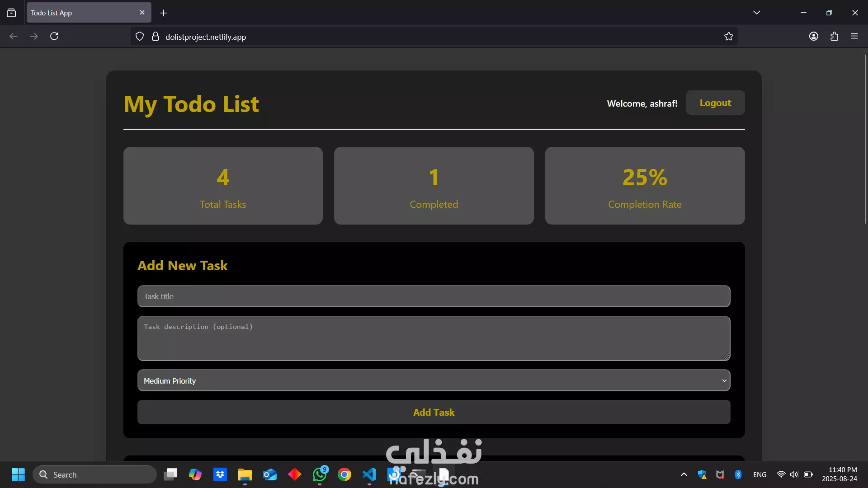Image resolution: width=868 pixels, height=488 pixels.
Task: Click the Logout button
Action: click(715, 103)
